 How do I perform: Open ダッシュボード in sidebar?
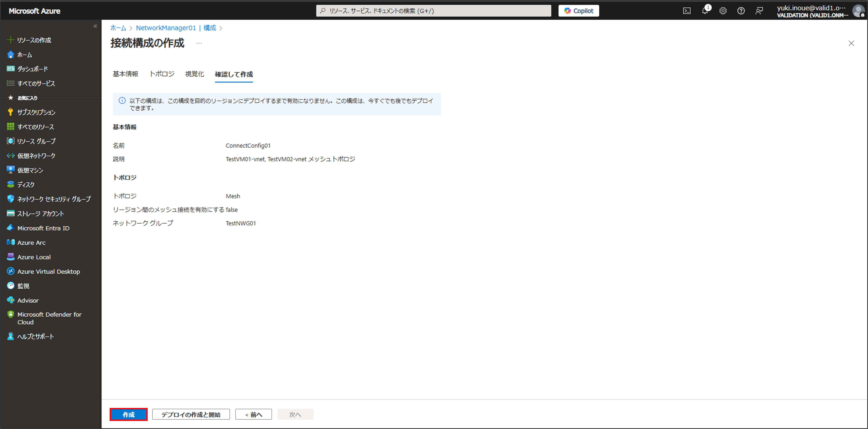coord(27,69)
